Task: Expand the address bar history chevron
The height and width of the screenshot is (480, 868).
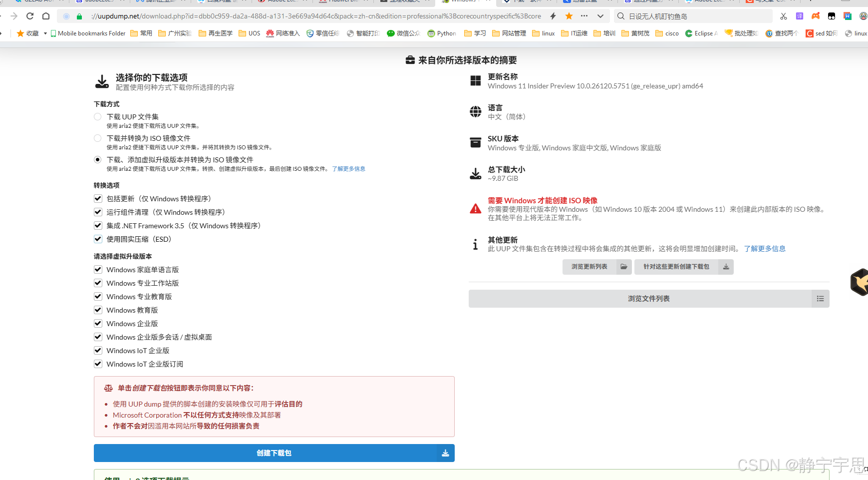Action: pos(600,16)
